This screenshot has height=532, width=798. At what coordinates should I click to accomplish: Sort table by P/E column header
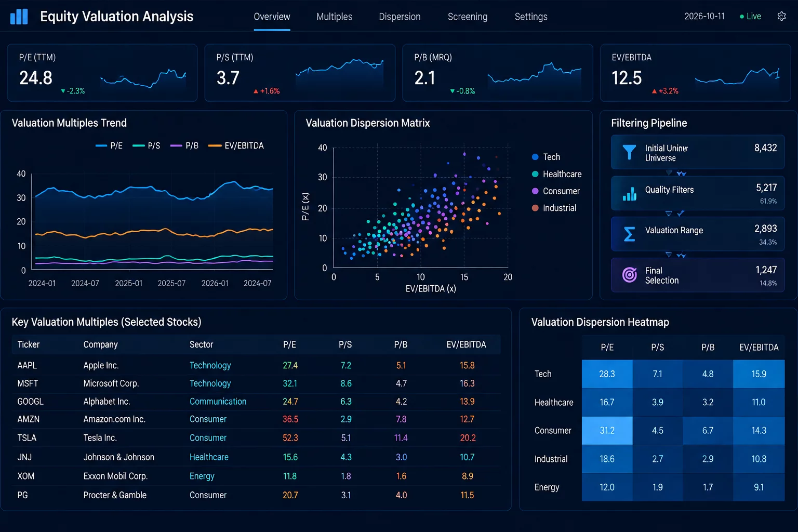[289, 344]
